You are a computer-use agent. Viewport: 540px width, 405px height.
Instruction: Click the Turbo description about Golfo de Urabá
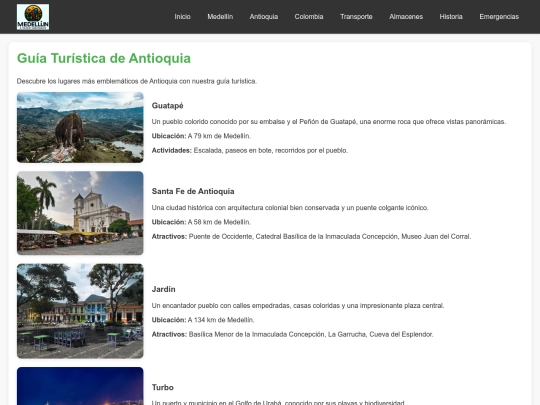(x=278, y=402)
